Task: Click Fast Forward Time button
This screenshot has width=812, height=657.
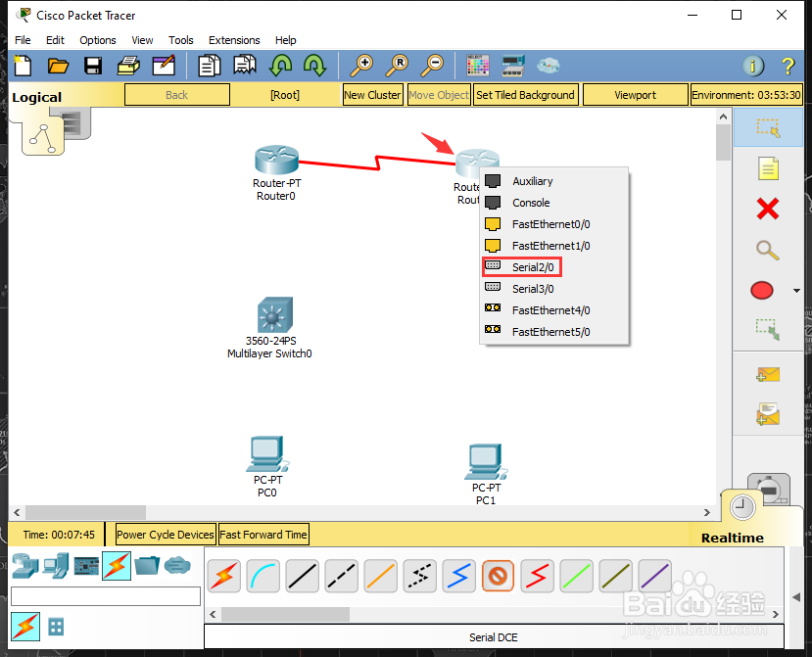Action: click(x=263, y=535)
